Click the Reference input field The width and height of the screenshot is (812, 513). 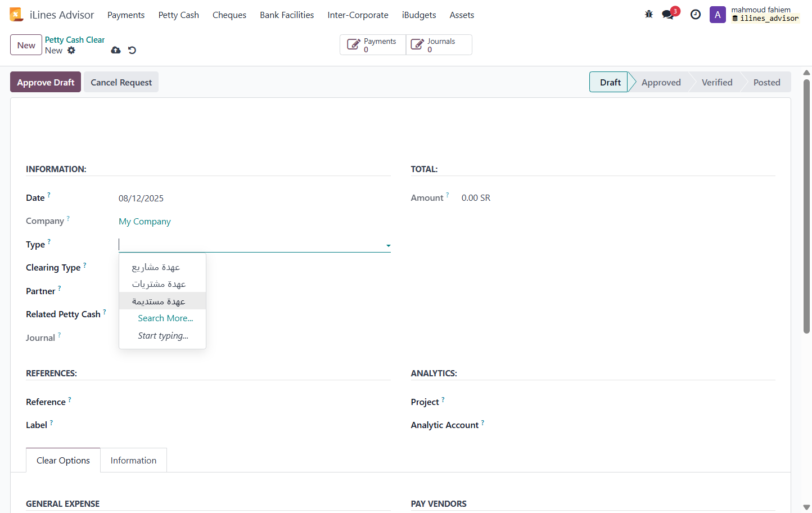[254, 402]
